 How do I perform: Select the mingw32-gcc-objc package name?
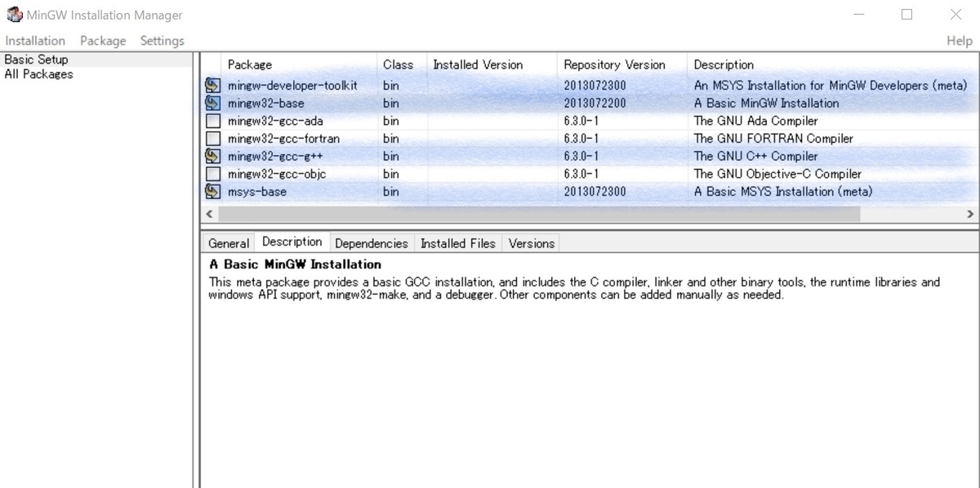coord(277,174)
